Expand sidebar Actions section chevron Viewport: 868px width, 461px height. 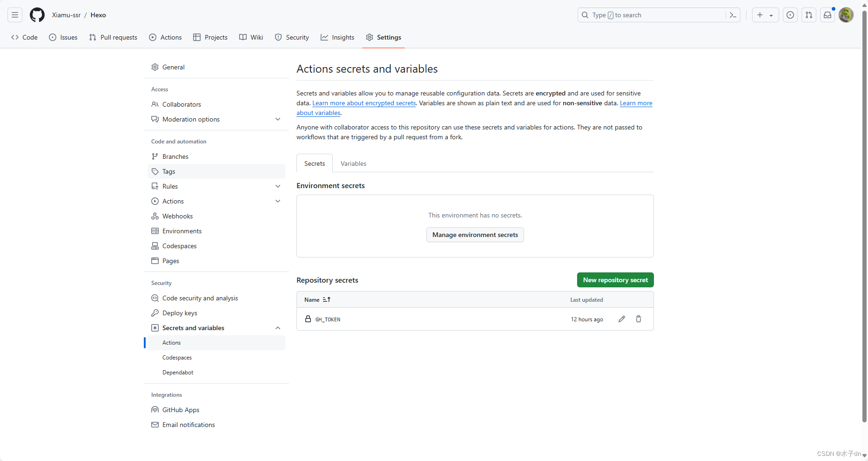[278, 201]
